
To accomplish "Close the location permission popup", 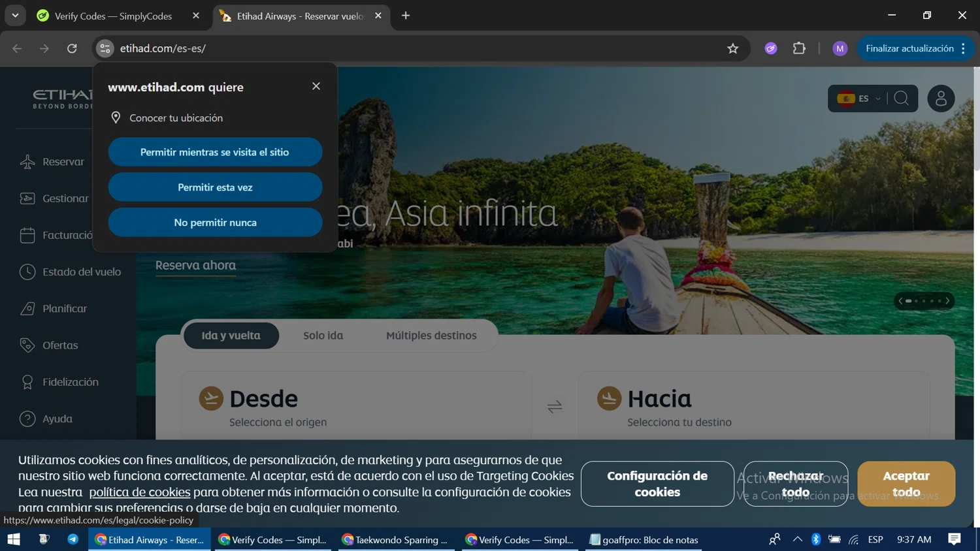I will [316, 86].
